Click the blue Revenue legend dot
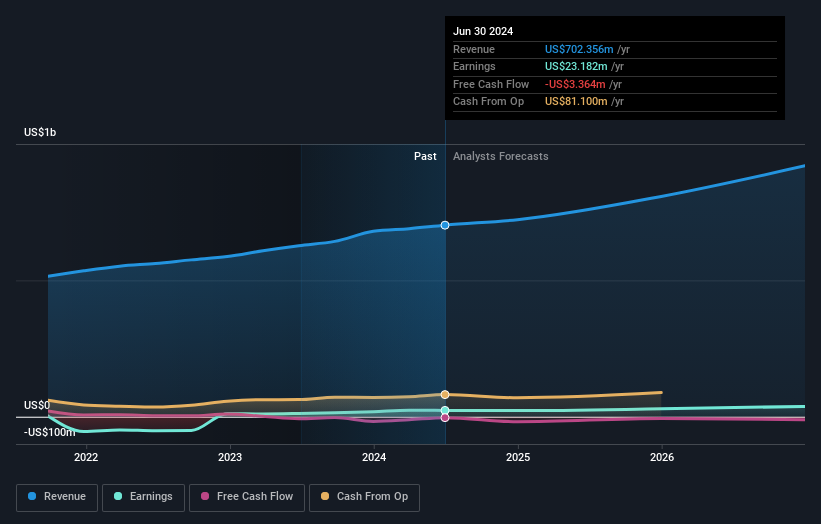 click(32, 496)
